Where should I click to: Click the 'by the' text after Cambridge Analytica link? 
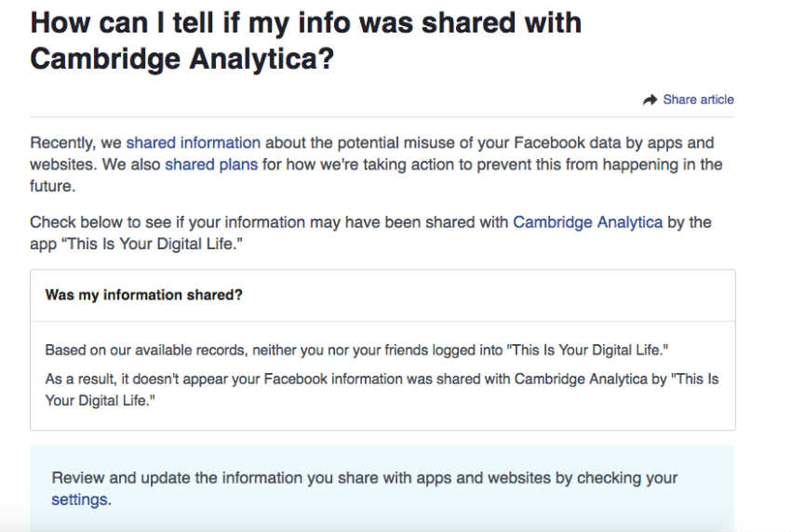click(x=689, y=222)
